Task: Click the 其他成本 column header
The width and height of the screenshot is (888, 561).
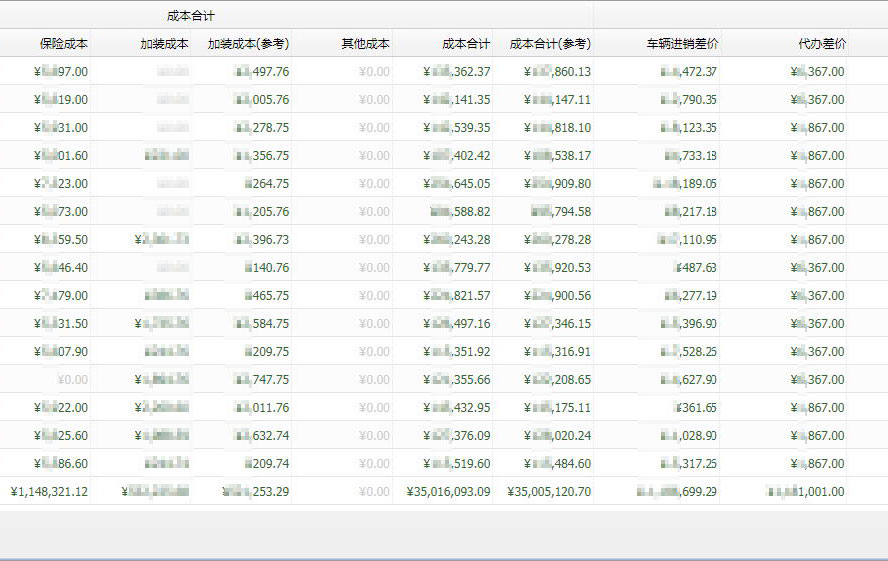Action: tap(365, 44)
